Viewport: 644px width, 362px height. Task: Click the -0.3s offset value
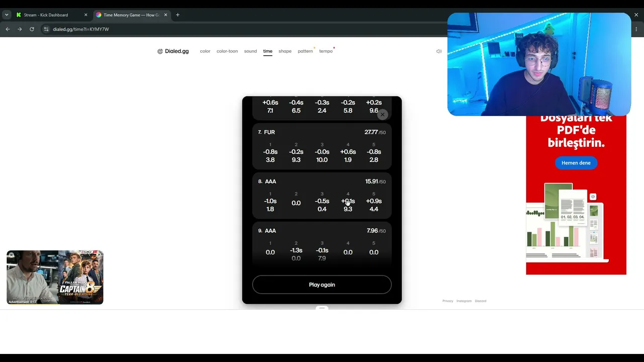(x=322, y=103)
